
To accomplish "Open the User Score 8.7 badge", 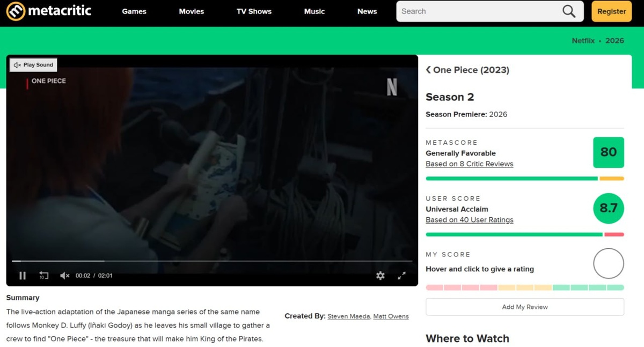I will point(609,208).
